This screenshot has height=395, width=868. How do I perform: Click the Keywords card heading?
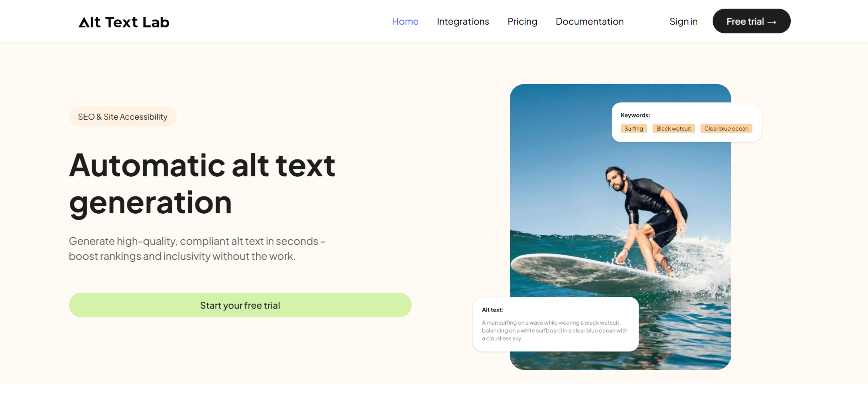coord(635,115)
